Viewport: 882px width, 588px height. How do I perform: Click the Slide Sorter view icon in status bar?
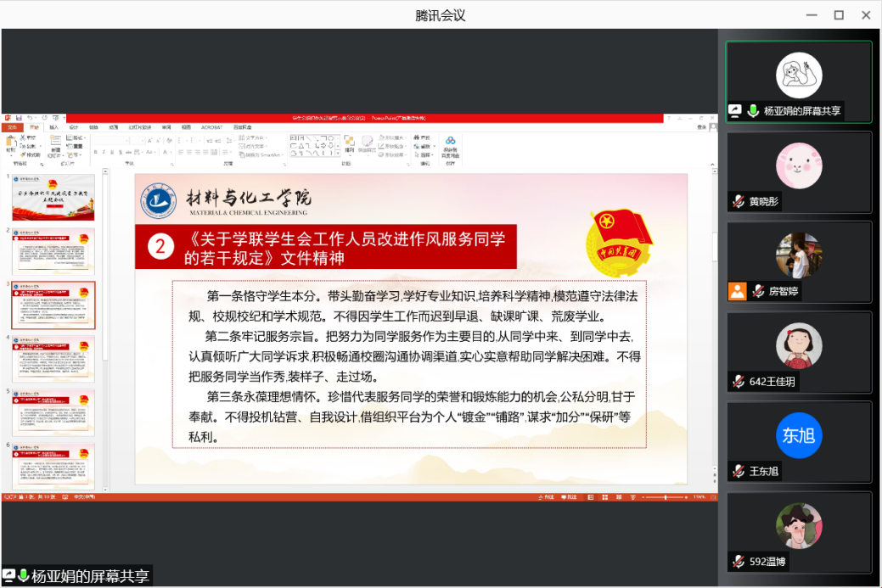tap(604, 497)
